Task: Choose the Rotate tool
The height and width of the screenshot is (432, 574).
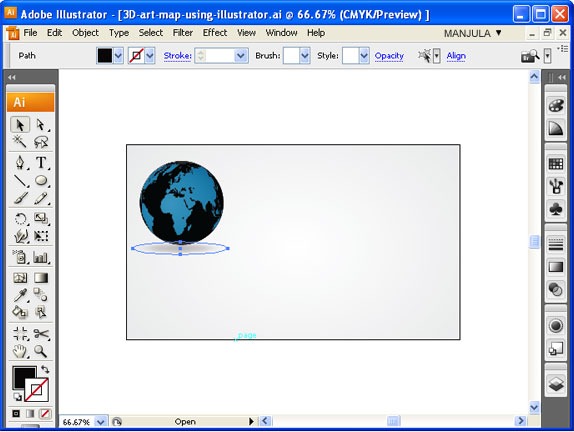Action: [x=20, y=219]
